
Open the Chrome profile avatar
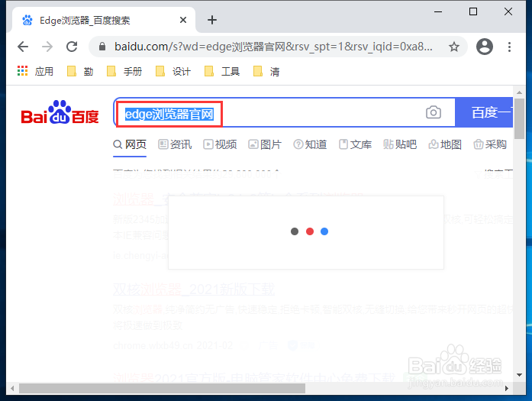coord(485,47)
